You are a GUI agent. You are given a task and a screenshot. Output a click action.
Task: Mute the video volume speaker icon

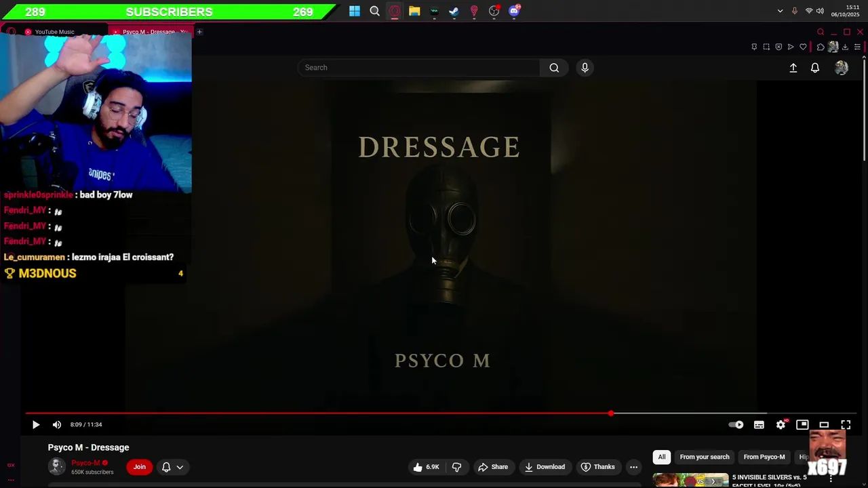[57, 424]
